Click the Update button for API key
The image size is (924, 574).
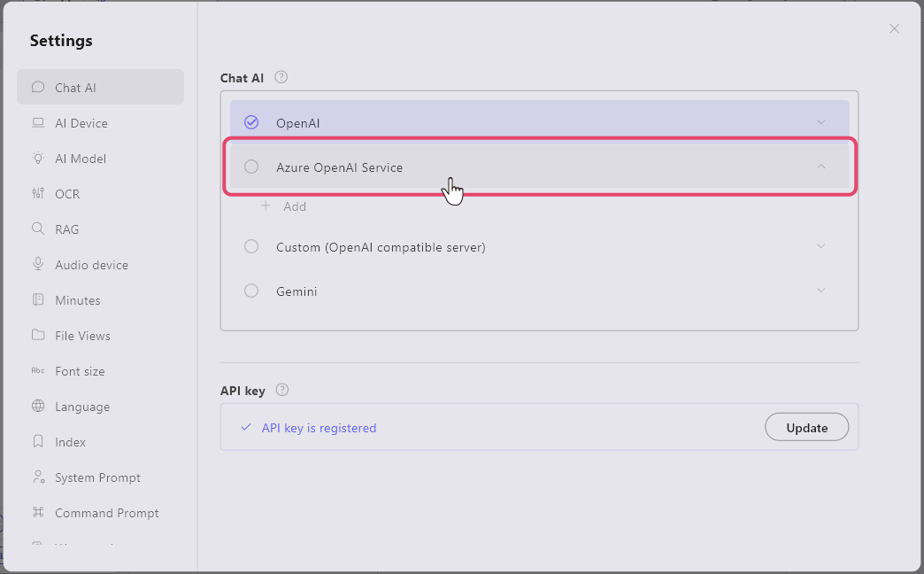(806, 428)
